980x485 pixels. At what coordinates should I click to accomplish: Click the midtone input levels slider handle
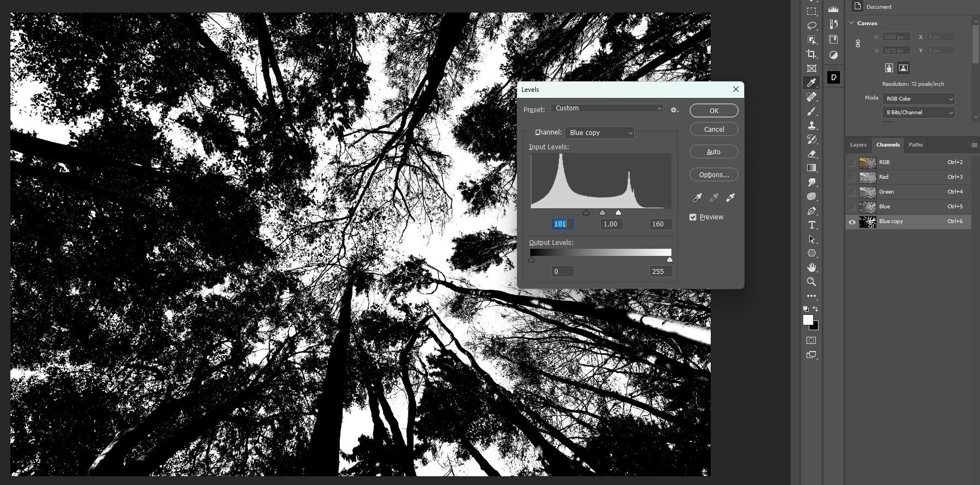coord(602,213)
